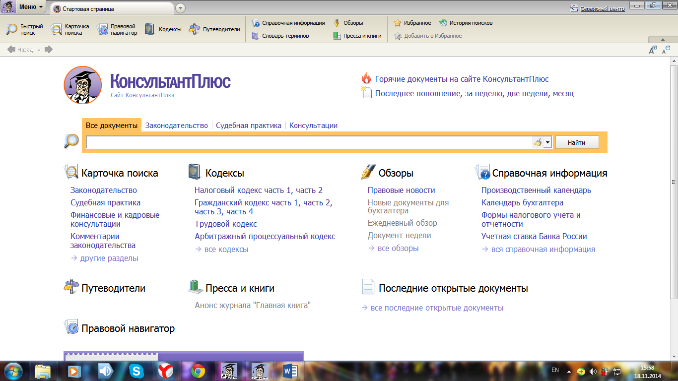Open the tab list dropdown arrow

[180, 8]
